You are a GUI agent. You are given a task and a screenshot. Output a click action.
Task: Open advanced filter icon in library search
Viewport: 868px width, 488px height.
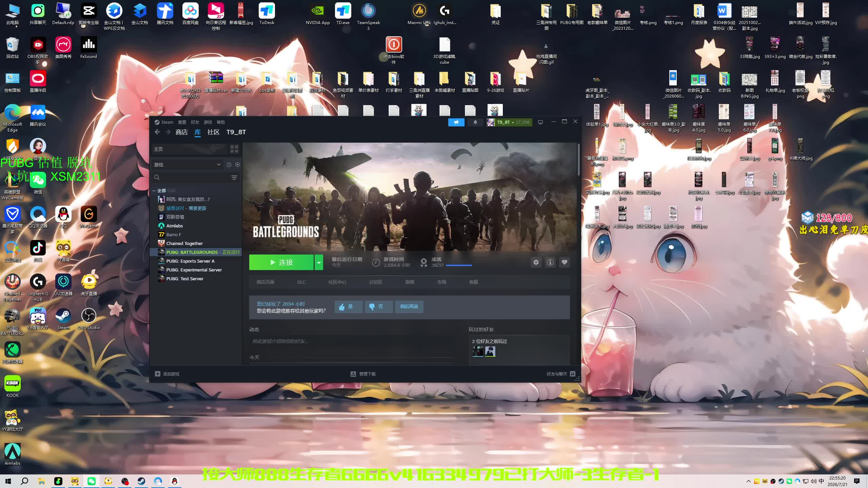(234, 178)
